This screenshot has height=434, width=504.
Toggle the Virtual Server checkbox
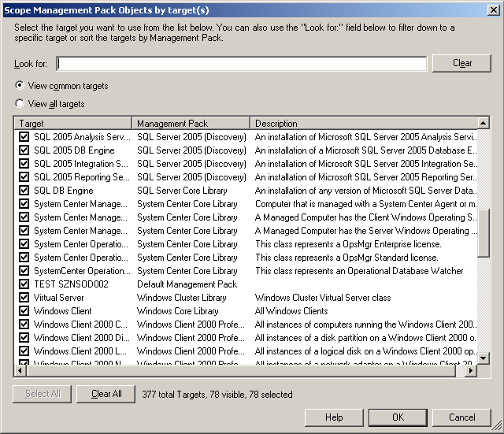click(24, 298)
